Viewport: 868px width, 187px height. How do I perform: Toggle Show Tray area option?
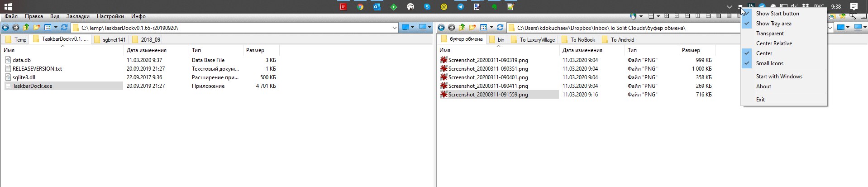pyautogui.click(x=784, y=24)
